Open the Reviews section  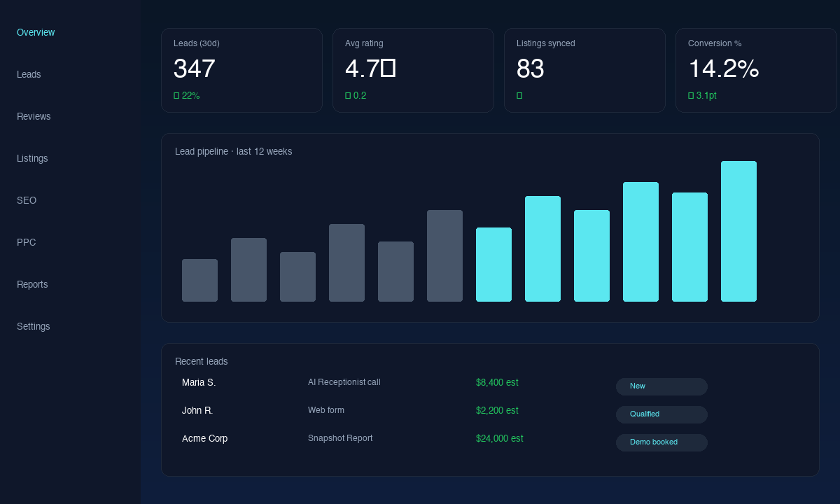coord(34,116)
